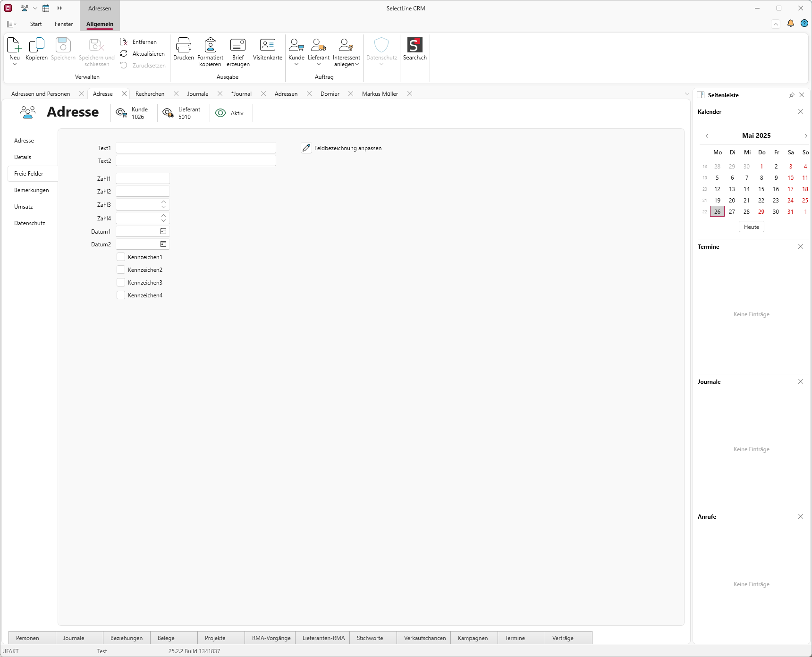Screen dimensions: 812x657
Task: Click the Drucken printer icon
Action: coord(183,46)
